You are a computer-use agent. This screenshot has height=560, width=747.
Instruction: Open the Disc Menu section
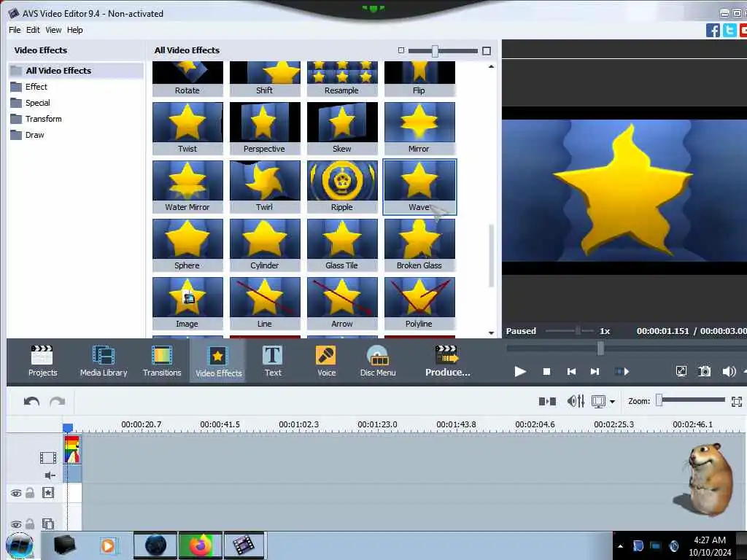[x=378, y=361]
